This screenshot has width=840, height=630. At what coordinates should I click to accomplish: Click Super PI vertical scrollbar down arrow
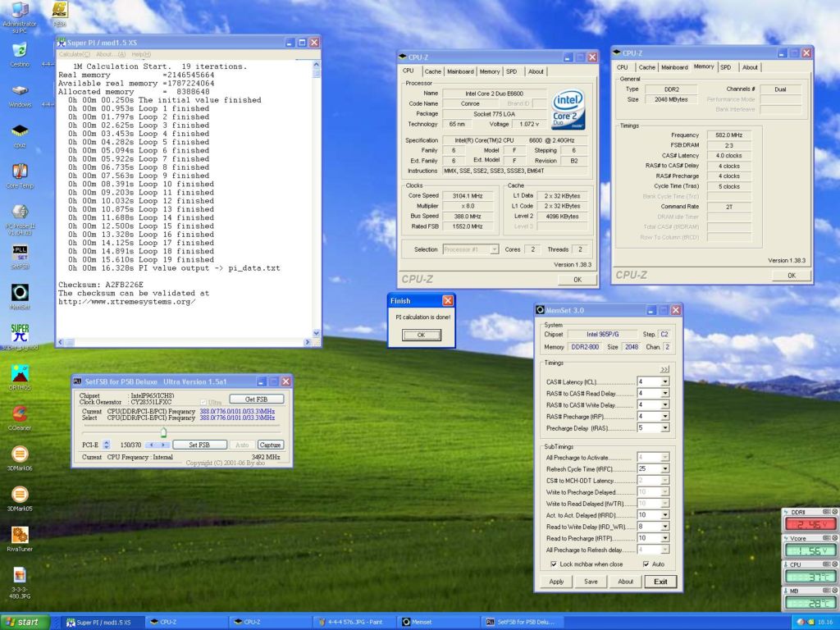pos(316,333)
